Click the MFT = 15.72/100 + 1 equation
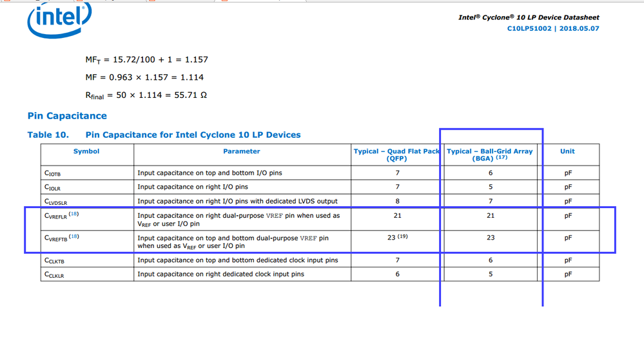The image size is (644, 364). [146, 60]
